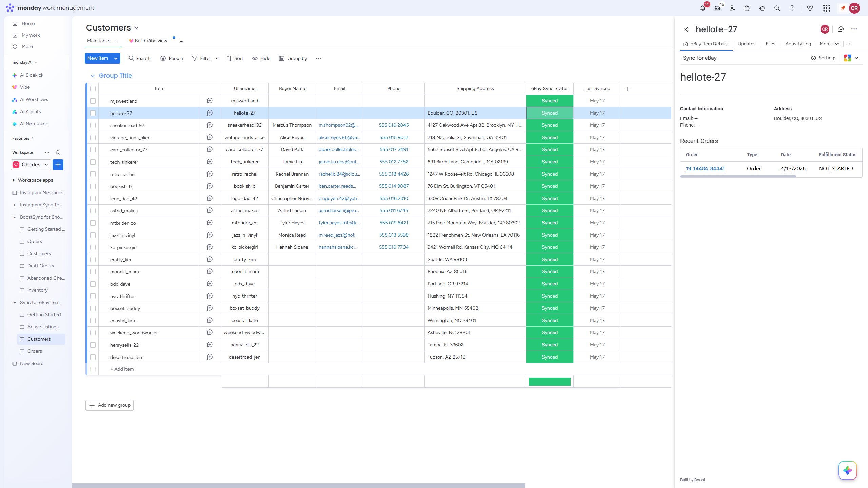Toggle the select-all header checkbox

[93, 89]
